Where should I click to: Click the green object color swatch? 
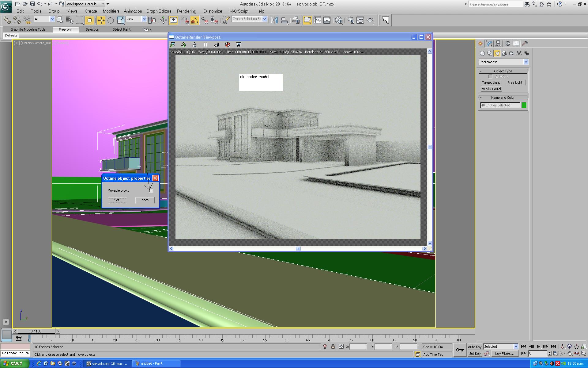tap(524, 105)
